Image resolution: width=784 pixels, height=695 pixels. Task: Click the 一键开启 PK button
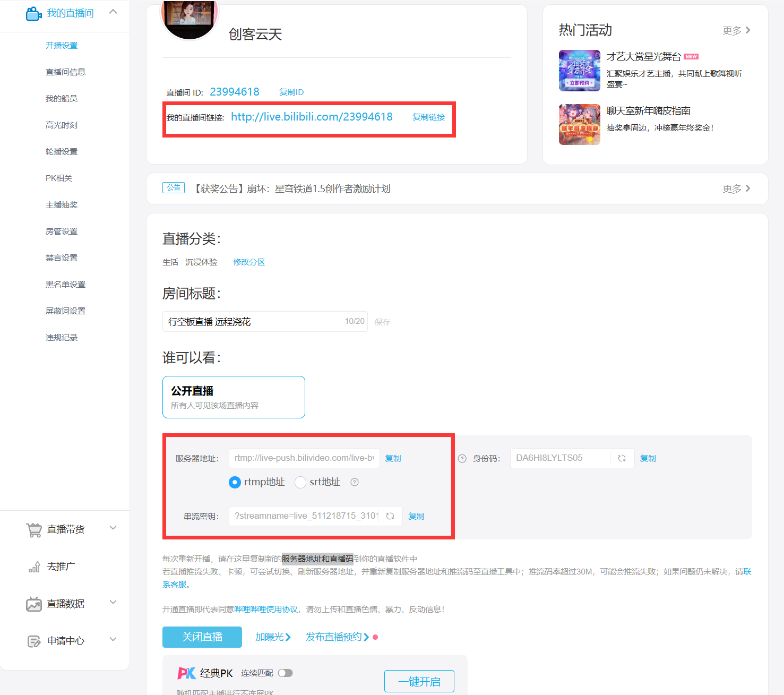point(419,681)
